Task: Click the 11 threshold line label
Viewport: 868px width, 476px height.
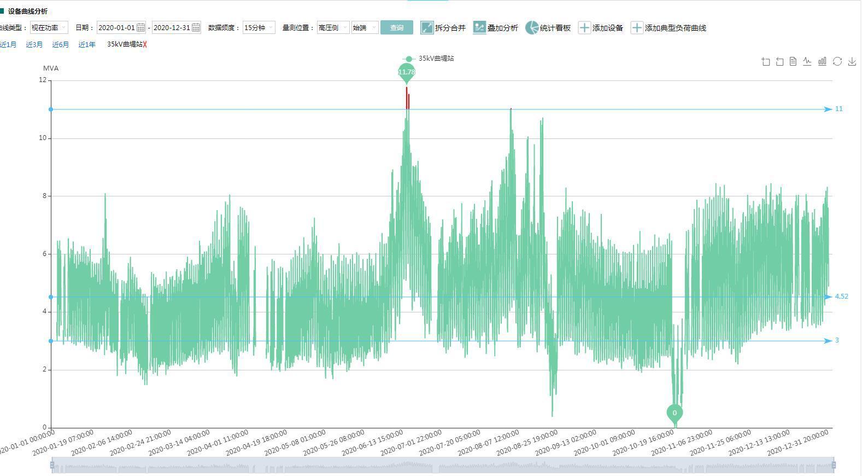Action: point(839,109)
